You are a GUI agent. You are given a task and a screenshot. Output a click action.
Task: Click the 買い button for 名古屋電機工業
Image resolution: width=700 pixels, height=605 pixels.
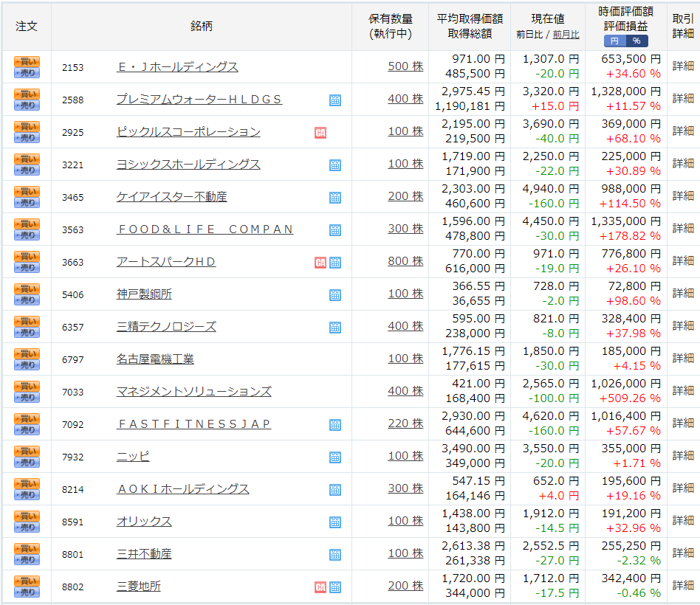(27, 354)
